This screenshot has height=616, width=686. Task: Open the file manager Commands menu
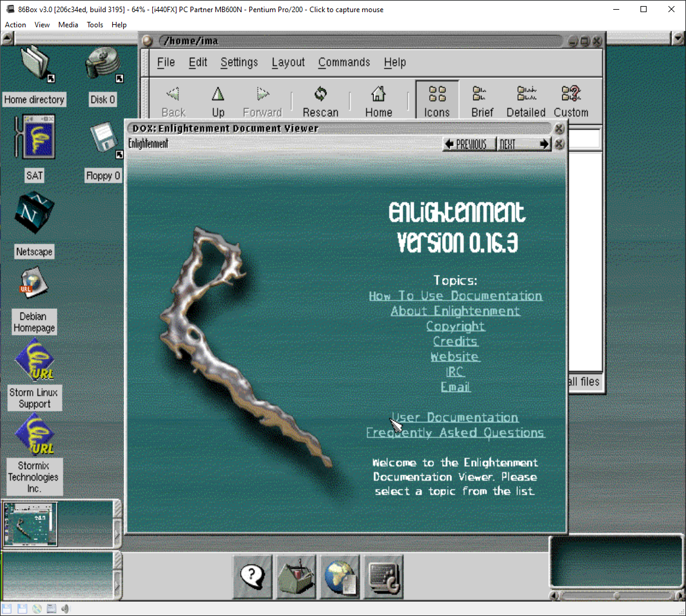point(344,62)
